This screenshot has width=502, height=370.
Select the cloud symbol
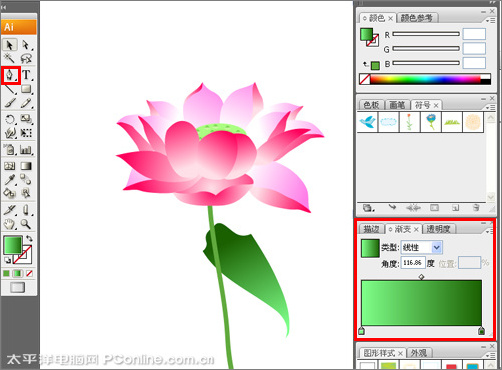pos(389,122)
